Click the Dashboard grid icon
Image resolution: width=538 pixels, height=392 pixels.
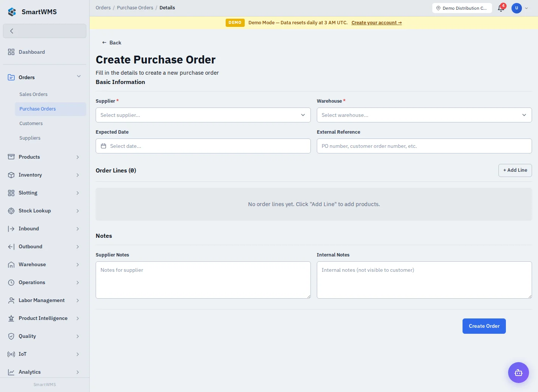point(11,52)
